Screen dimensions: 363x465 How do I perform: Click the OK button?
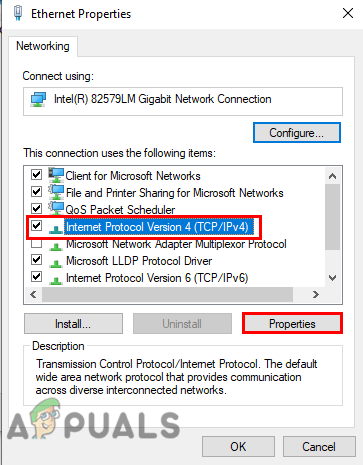(238, 446)
